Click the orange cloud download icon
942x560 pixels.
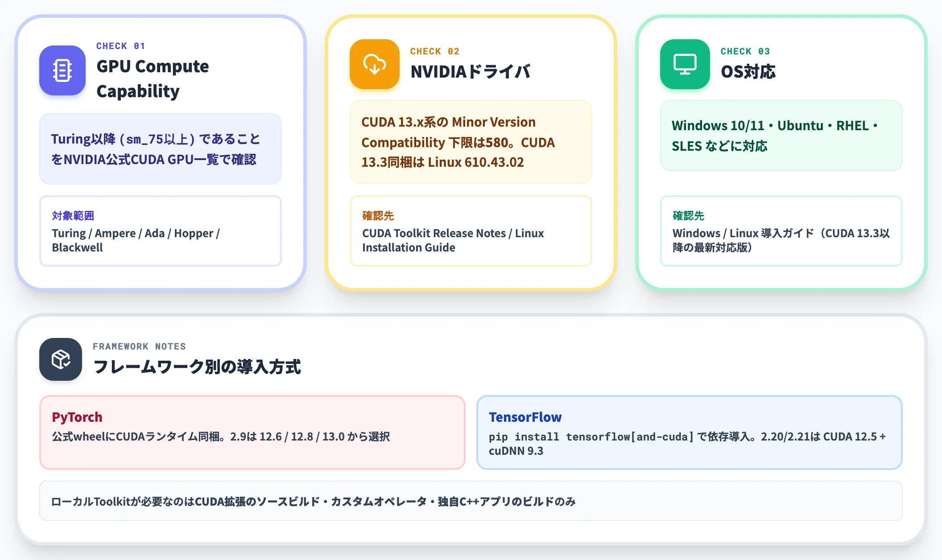pyautogui.click(x=375, y=64)
